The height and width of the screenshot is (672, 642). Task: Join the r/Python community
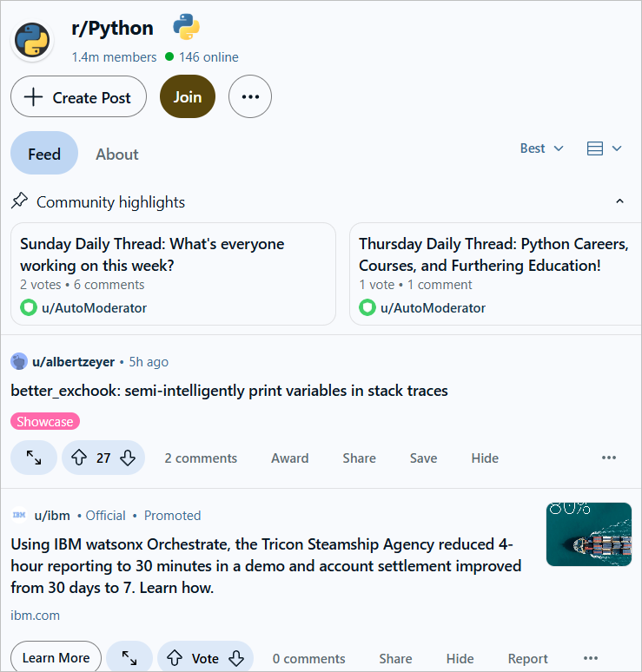(x=188, y=96)
